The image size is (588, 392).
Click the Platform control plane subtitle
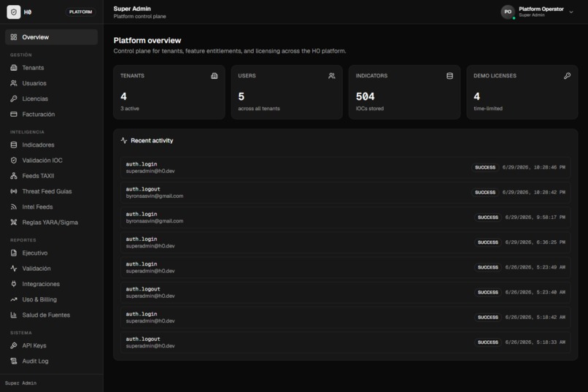tap(140, 17)
